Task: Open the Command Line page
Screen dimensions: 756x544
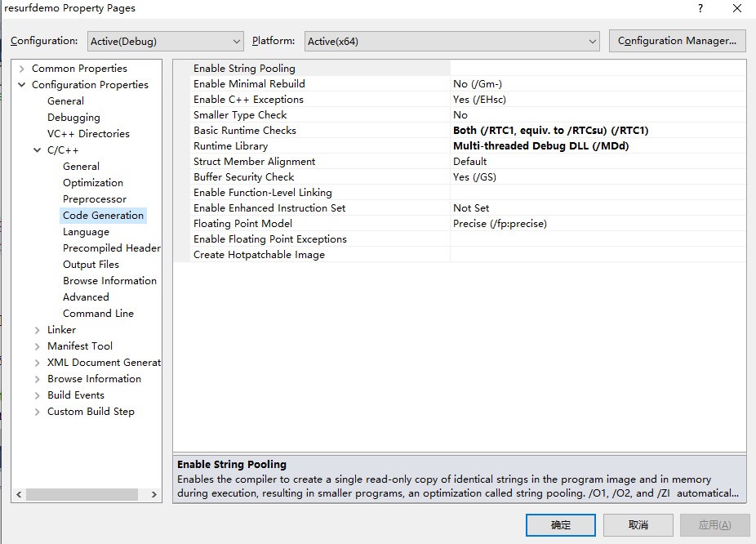Action: pyautogui.click(x=98, y=314)
